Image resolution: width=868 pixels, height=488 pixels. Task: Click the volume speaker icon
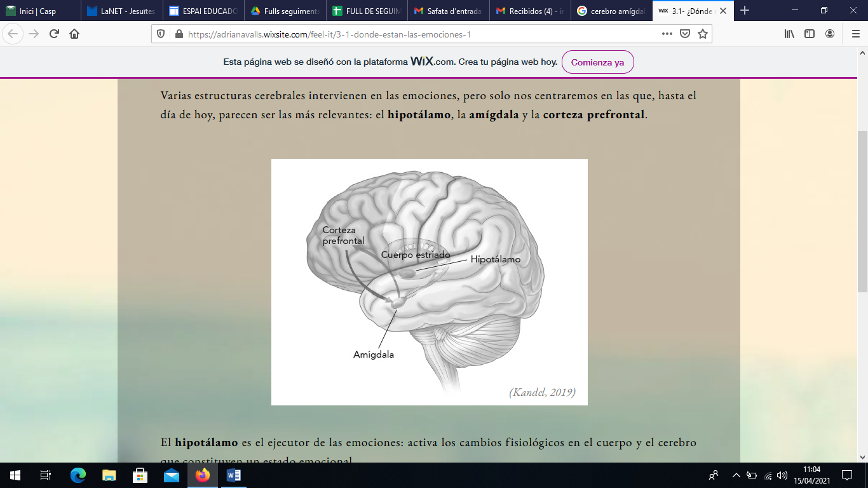782,475
